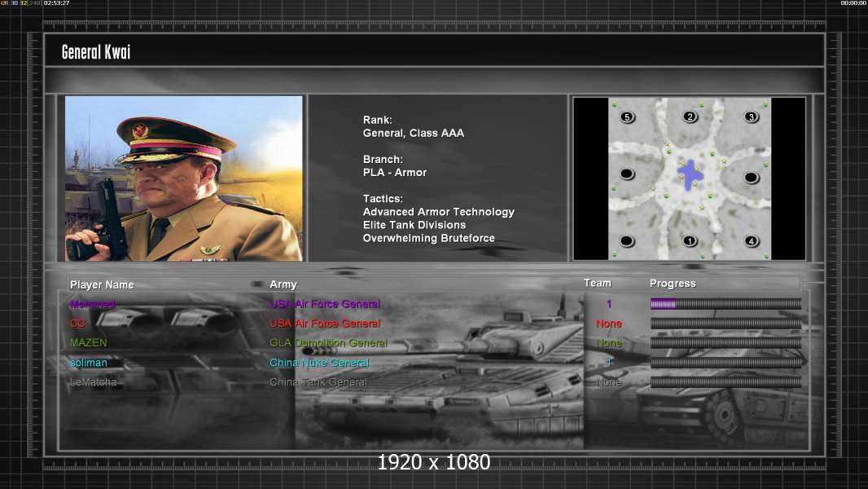Click the purple partially filled progress bar
The height and width of the screenshot is (489, 868).
[726, 303]
